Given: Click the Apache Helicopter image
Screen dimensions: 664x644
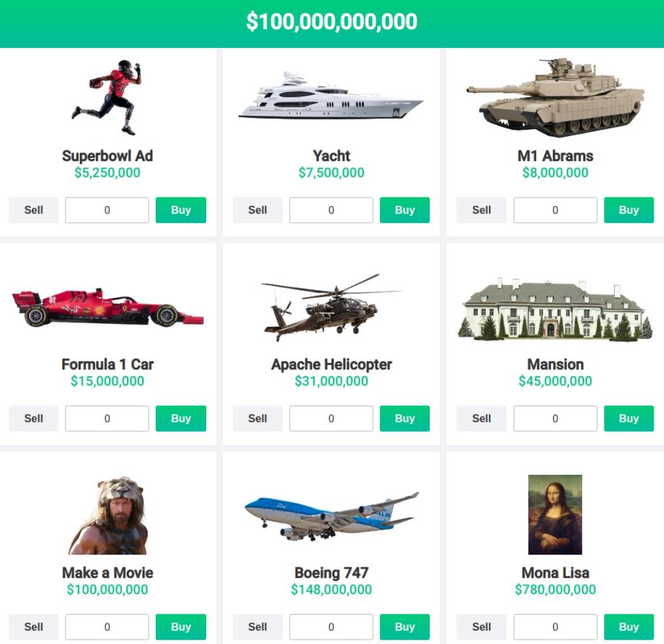Looking at the screenshot, I should coord(331,307).
